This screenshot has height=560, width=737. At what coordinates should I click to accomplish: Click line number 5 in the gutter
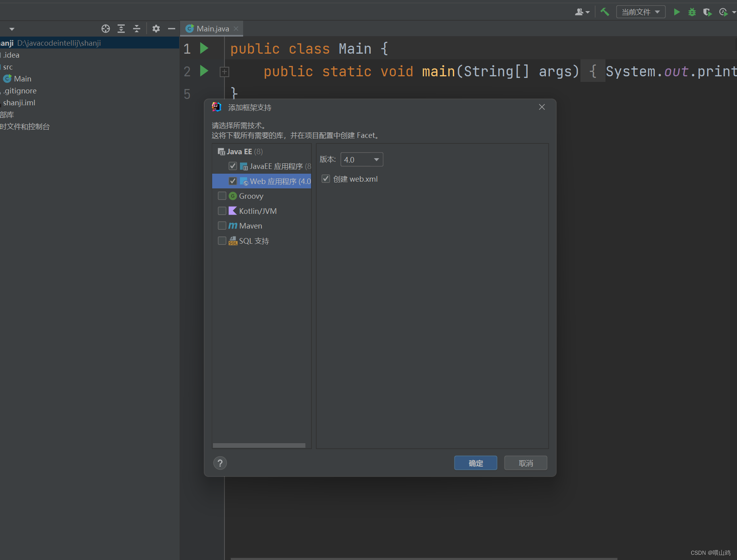coord(187,94)
